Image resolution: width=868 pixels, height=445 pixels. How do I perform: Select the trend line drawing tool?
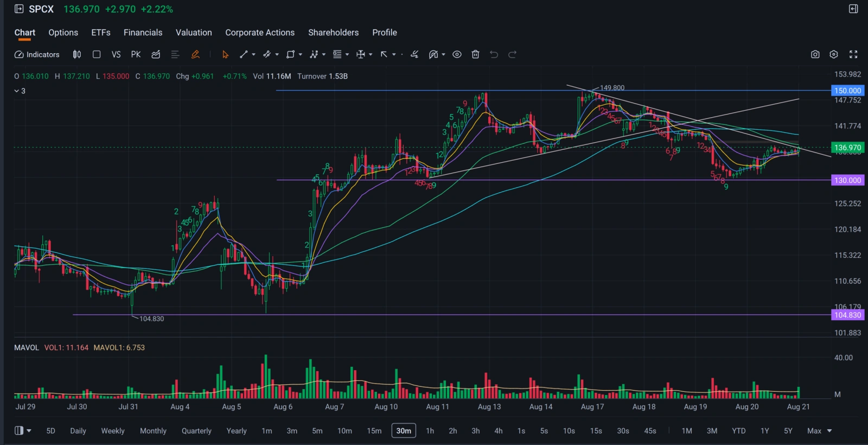click(x=244, y=54)
